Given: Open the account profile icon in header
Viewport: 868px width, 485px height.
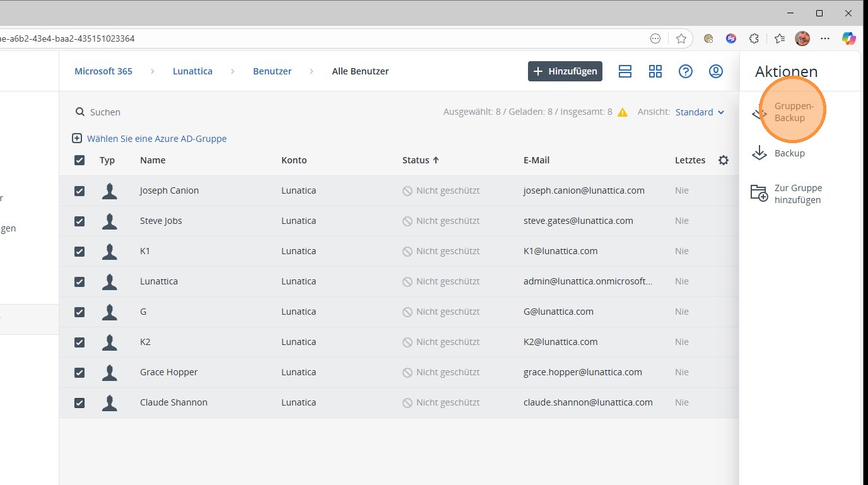Looking at the screenshot, I should [x=716, y=71].
